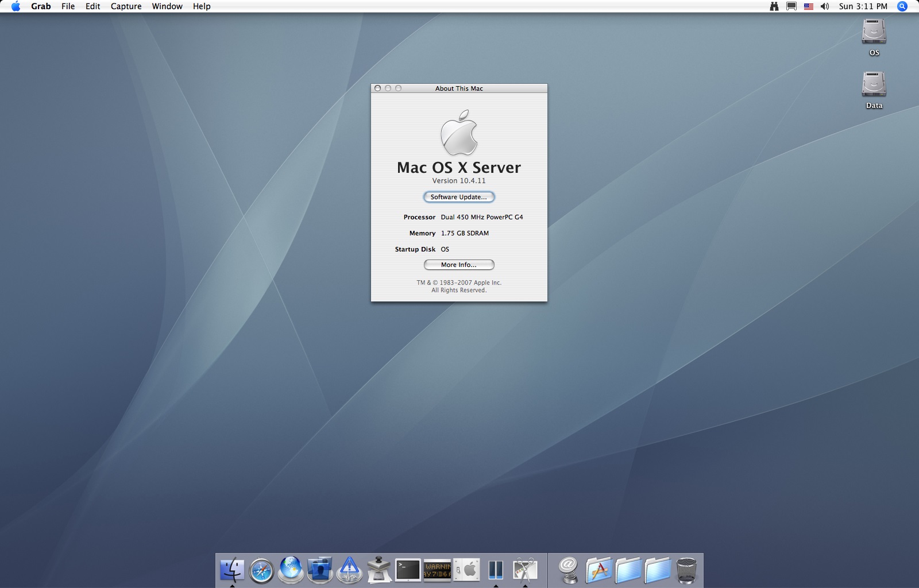Click the "Processor" label

[x=419, y=217]
